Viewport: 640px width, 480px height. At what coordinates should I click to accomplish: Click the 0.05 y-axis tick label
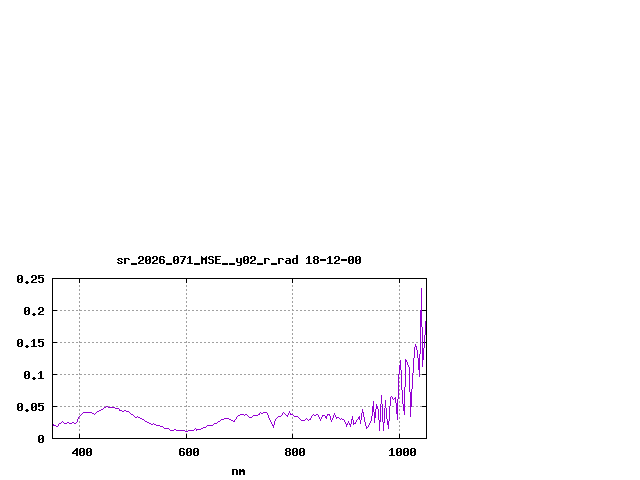coord(31,407)
